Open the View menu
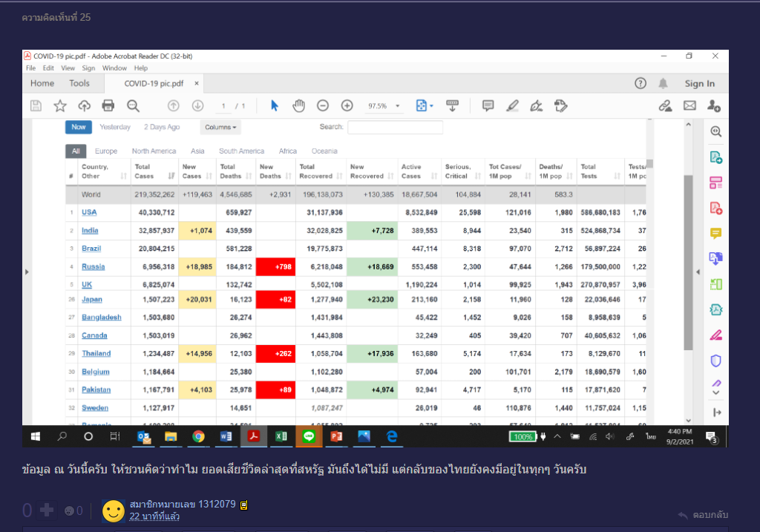The width and height of the screenshot is (760, 532). [68, 68]
